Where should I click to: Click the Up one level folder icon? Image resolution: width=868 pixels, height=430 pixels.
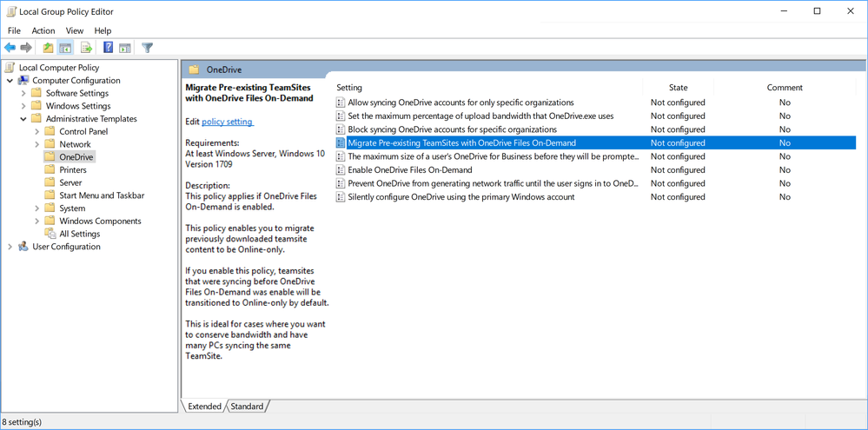[48, 48]
